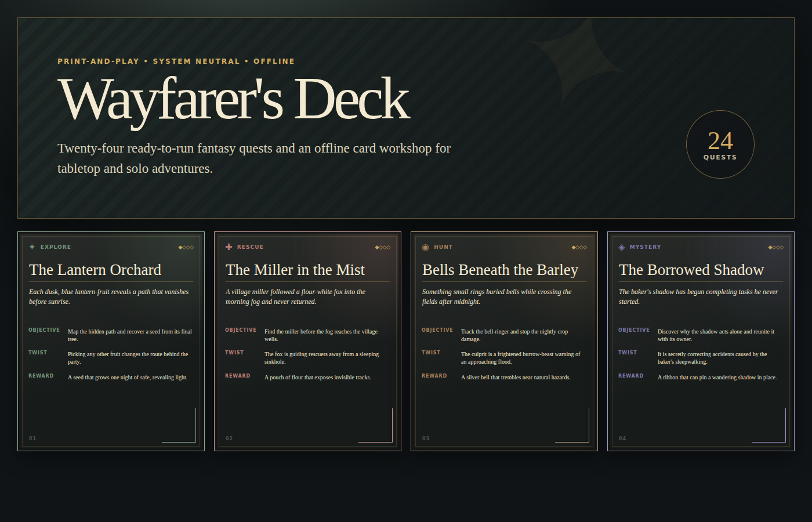The height and width of the screenshot is (522, 812).
Task: Click the EXPLORE category label
Action: click(56, 247)
